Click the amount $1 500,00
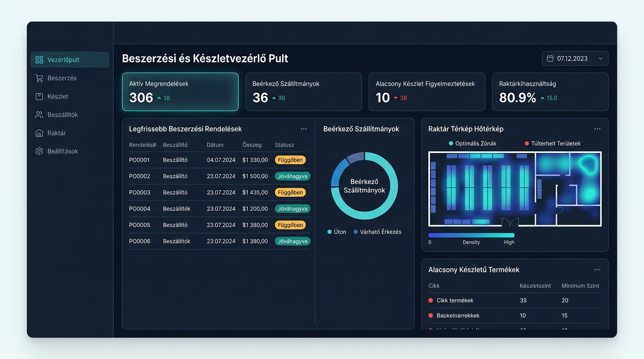Image resolution: width=644 pixels, height=359 pixels. pyautogui.click(x=255, y=176)
